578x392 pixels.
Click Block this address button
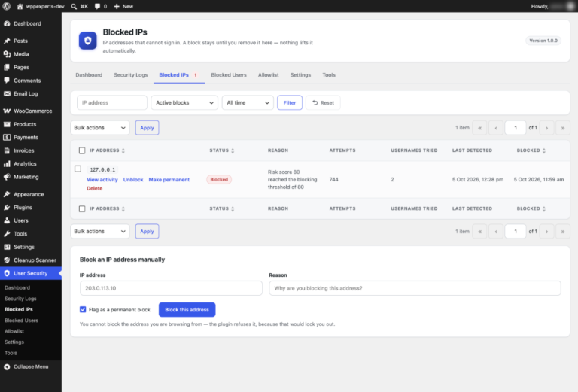tap(187, 310)
